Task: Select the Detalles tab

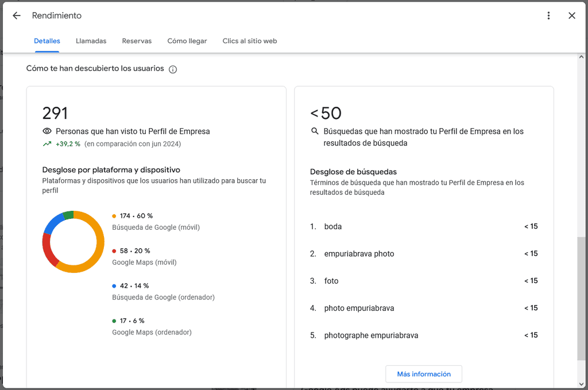Action: [x=47, y=41]
